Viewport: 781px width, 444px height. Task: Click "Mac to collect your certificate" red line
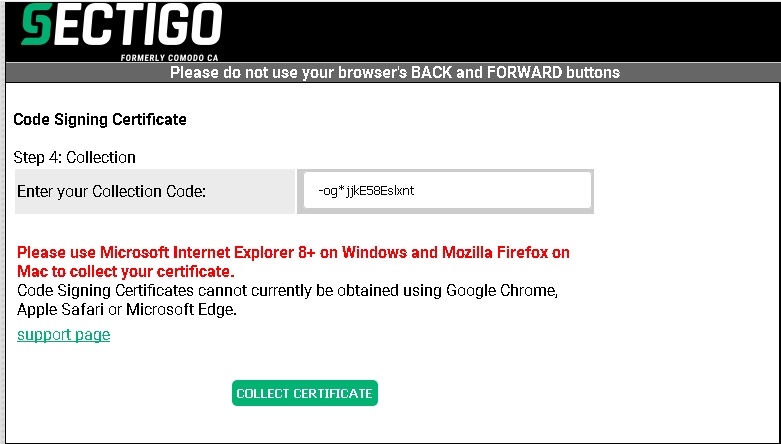tap(126, 272)
